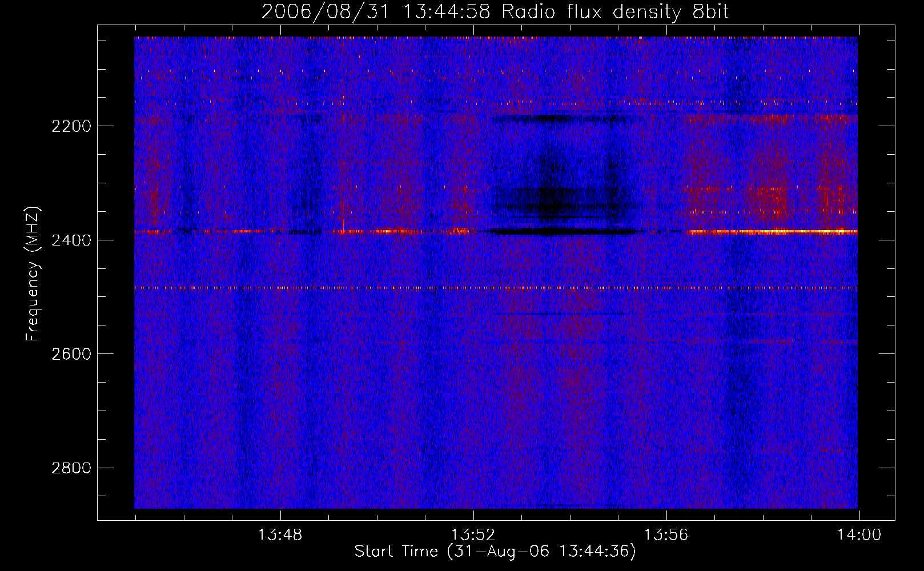Click the 2800 frequency tick label
Screen dimensions: 924x571
click(71, 468)
